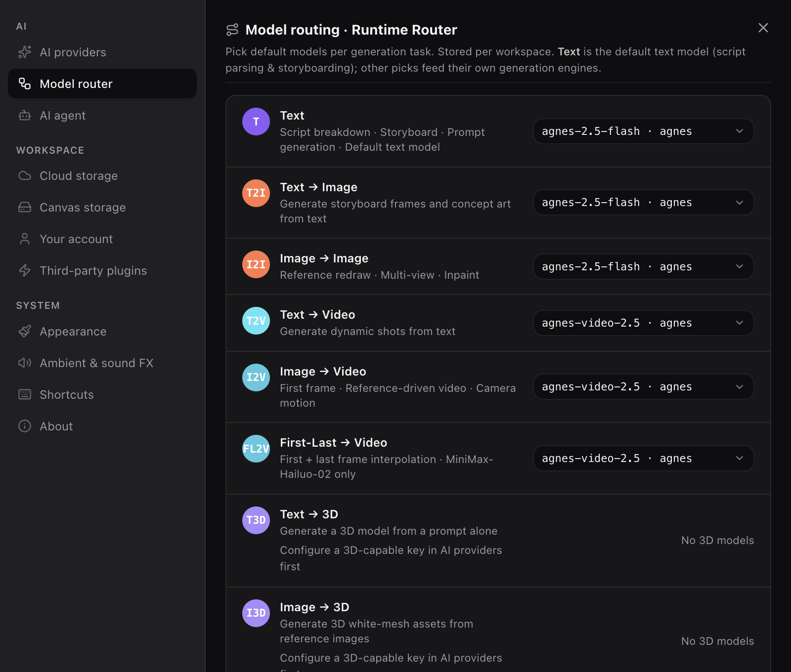Image resolution: width=791 pixels, height=672 pixels.
Task: Click the 'Text → 3D' row title
Action: (x=309, y=514)
